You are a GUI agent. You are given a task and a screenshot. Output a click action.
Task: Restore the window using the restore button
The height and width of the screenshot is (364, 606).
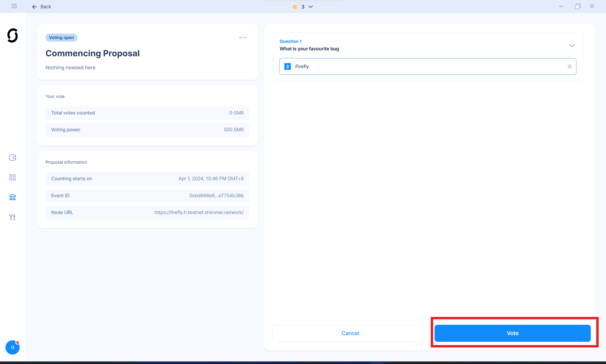578,6
